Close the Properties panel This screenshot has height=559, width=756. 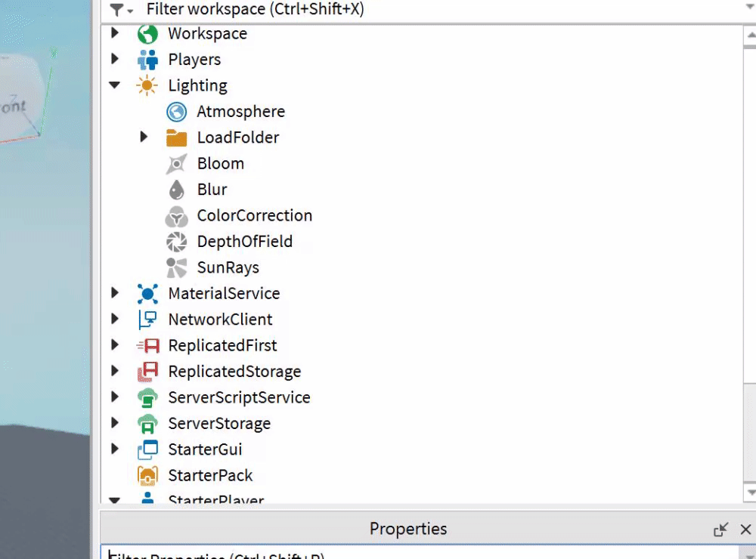coord(745,530)
